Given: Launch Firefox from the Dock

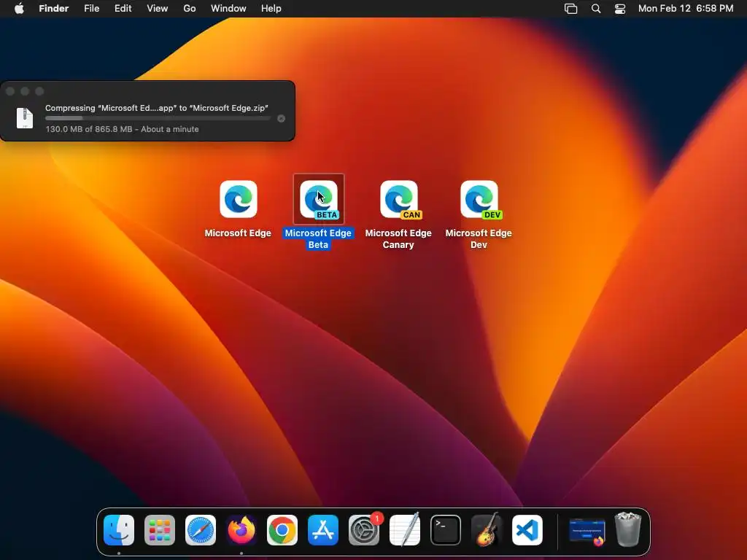Looking at the screenshot, I should [241, 530].
